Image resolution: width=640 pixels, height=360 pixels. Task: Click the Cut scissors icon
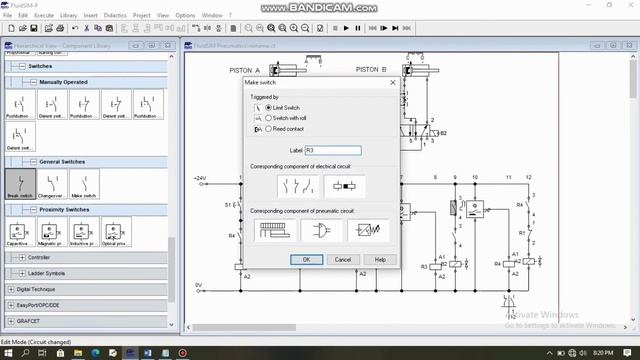tap(87, 28)
